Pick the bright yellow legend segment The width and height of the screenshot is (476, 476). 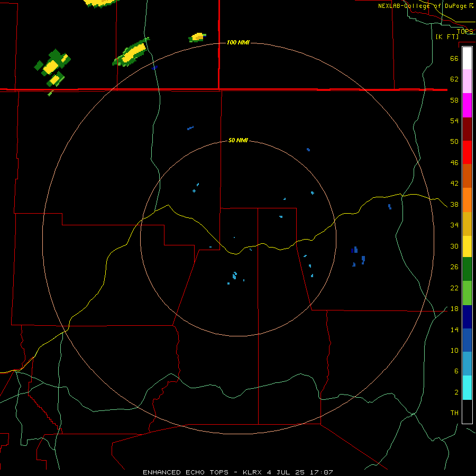click(x=467, y=246)
